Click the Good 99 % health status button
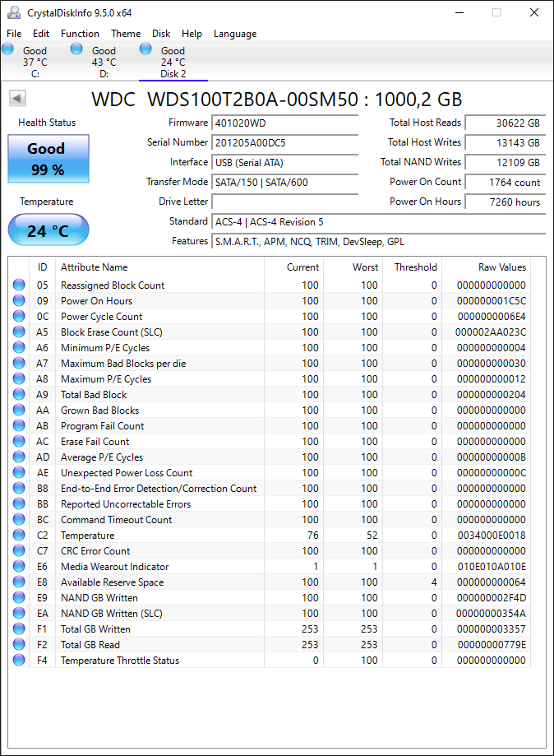 coord(48,159)
